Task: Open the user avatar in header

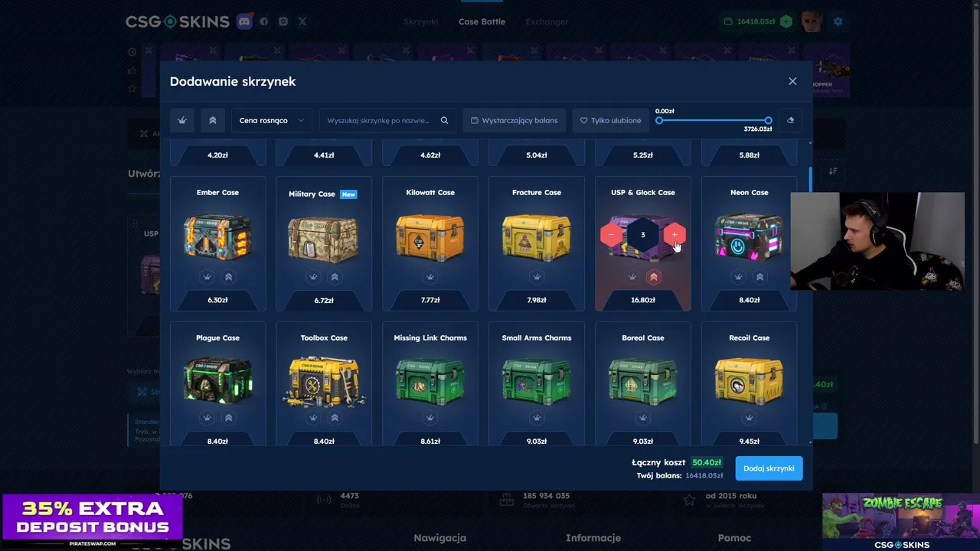Action: (x=812, y=21)
